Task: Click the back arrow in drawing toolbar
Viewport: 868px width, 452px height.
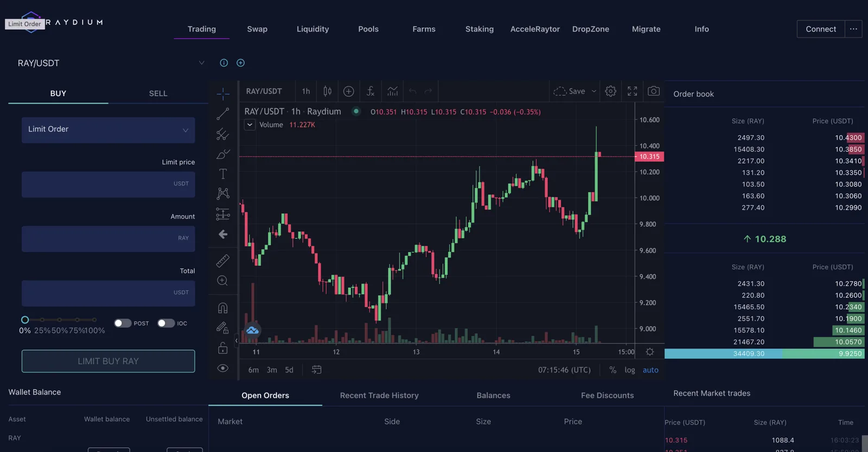Action: coord(222,234)
